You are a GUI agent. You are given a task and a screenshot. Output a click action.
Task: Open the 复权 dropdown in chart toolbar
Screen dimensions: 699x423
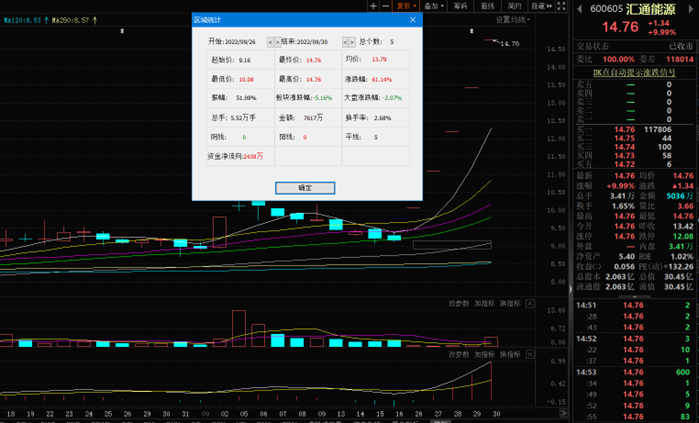(x=405, y=6)
